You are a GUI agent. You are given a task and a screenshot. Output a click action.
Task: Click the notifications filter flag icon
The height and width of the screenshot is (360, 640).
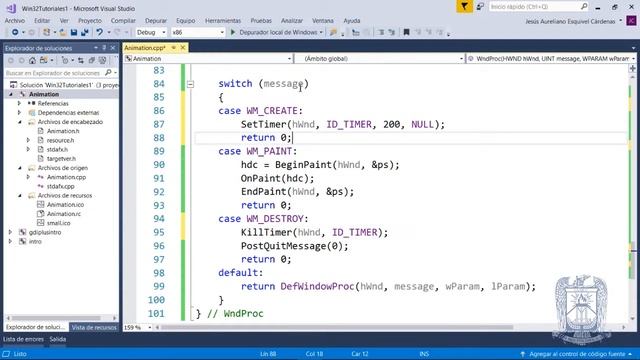tap(464, 7)
